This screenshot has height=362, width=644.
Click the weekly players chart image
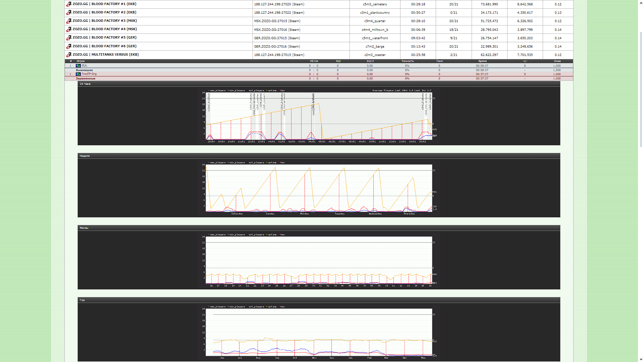[319, 188]
